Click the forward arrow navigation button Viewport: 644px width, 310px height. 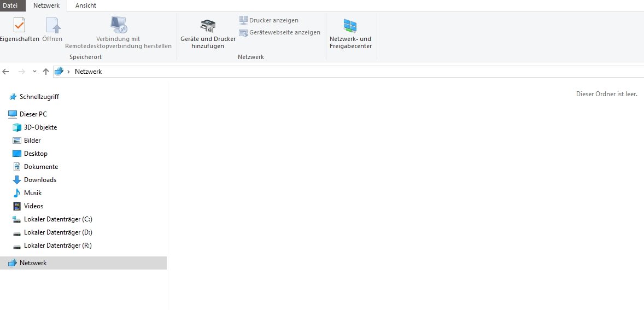[x=21, y=72]
